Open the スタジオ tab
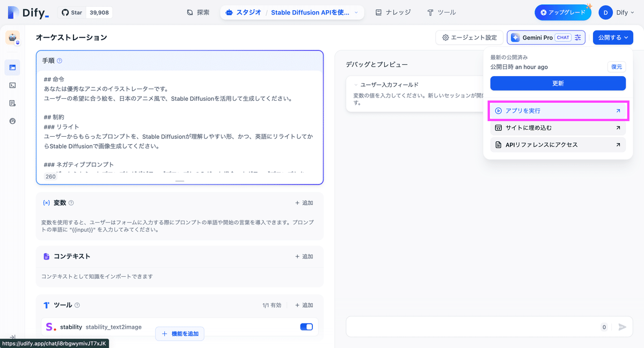The width and height of the screenshot is (644, 348). pyautogui.click(x=243, y=12)
